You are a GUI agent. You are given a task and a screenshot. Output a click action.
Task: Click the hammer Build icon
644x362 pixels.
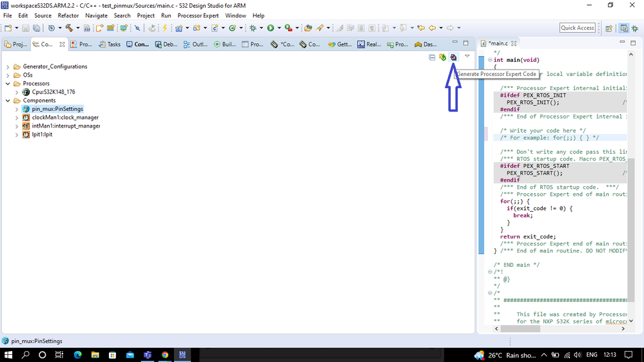click(69, 28)
